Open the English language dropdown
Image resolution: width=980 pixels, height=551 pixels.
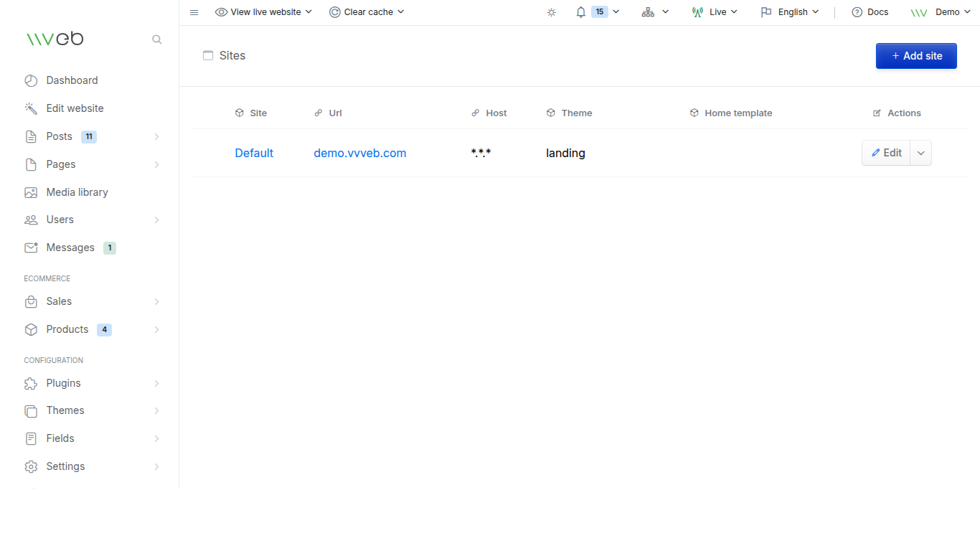[789, 11]
